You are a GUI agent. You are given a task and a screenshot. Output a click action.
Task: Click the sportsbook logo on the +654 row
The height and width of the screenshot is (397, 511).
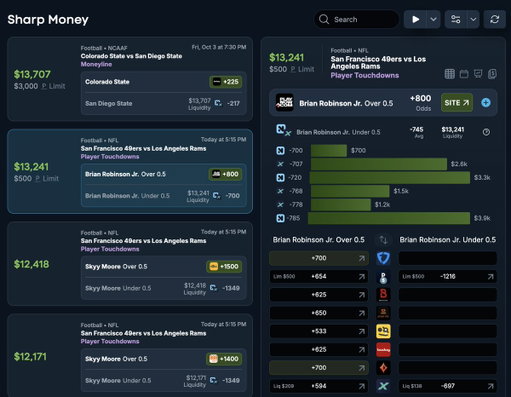point(383,277)
